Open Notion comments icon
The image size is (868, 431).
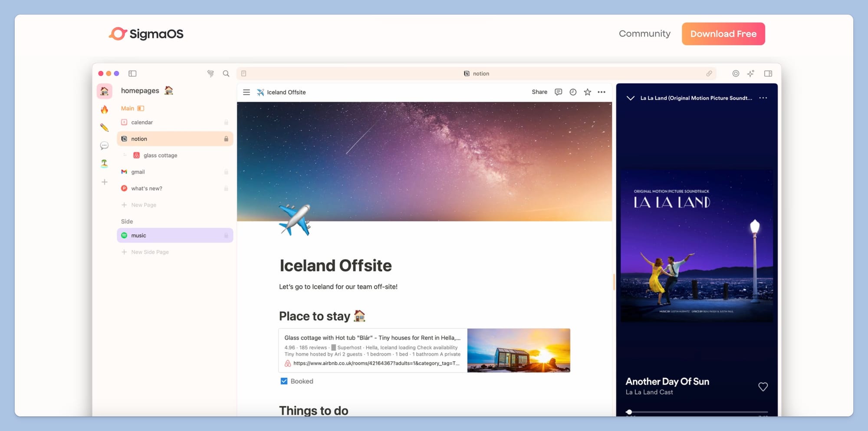tap(559, 92)
